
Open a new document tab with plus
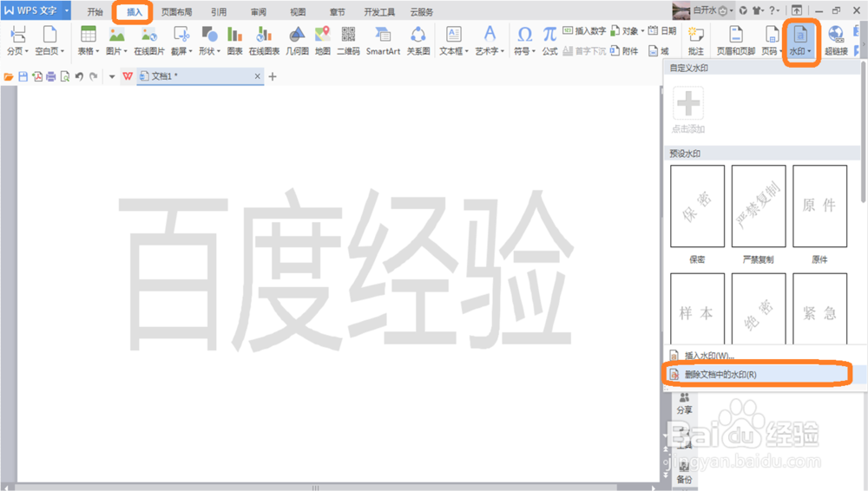pos(273,76)
